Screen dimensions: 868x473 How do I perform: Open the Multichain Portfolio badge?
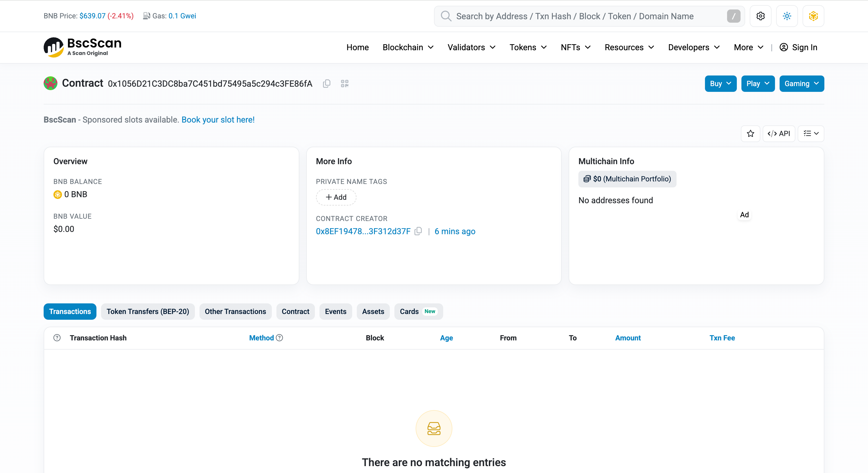(627, 179)
